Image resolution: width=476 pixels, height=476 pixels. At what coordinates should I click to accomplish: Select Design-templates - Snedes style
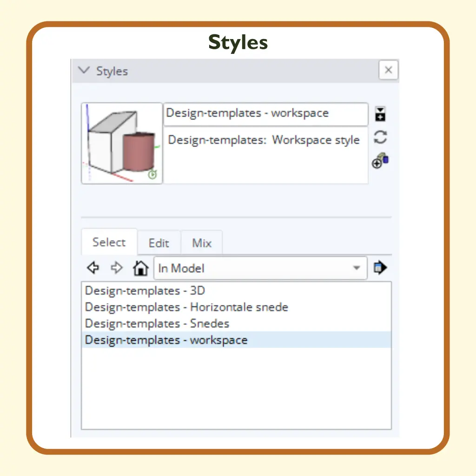[236, 324]
